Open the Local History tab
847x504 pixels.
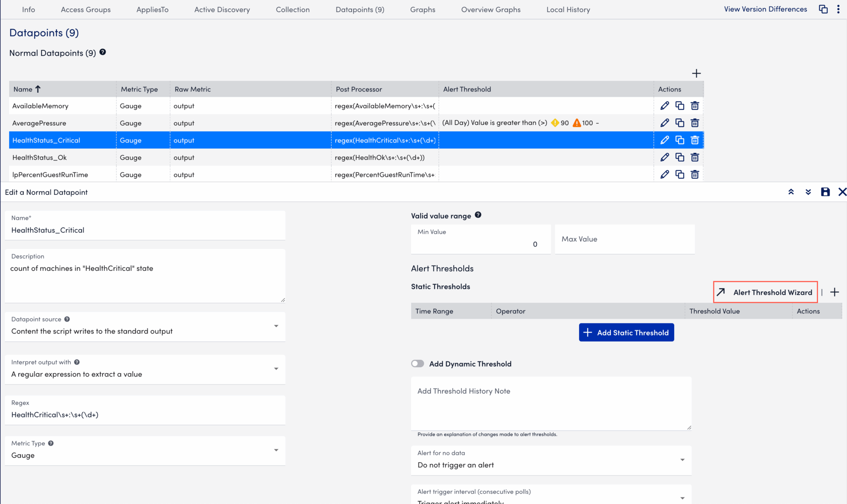coord(568,10)
